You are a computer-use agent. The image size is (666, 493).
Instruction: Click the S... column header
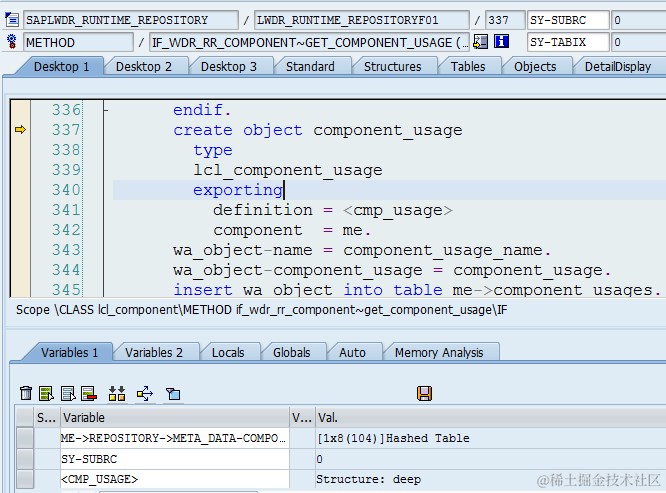[47, 417]
